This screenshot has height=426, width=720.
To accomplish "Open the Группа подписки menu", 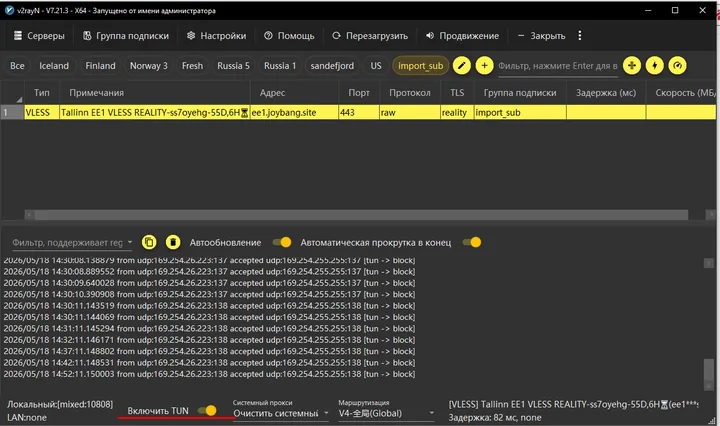I will (126, 36).
